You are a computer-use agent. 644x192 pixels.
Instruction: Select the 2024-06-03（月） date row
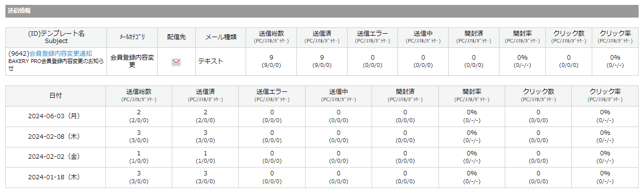point(322,116)
